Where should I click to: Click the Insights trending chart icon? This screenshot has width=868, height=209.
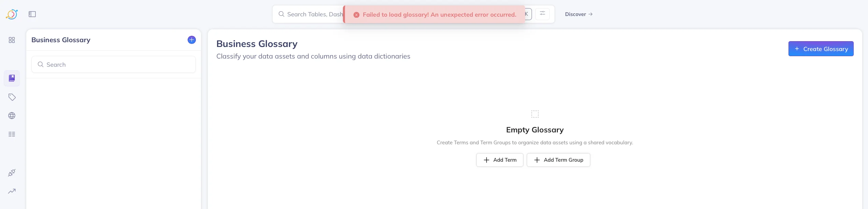12,191
